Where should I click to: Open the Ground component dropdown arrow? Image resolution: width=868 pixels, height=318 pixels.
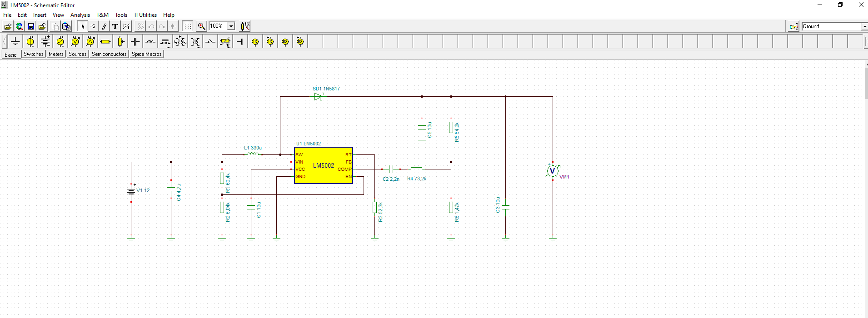pos(864,26)
